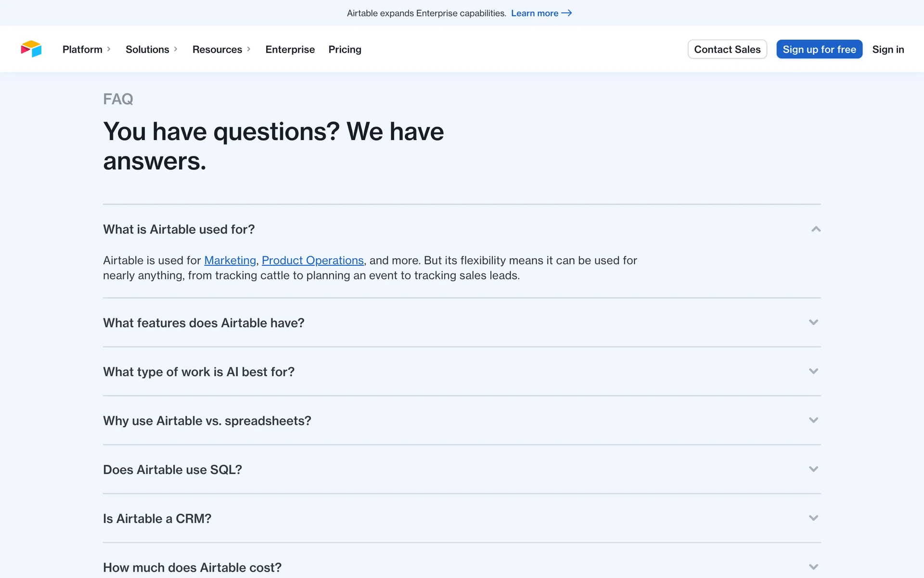Open the Platform menu
This screenshot has width=924, height=578.
[x=82, y=49]
